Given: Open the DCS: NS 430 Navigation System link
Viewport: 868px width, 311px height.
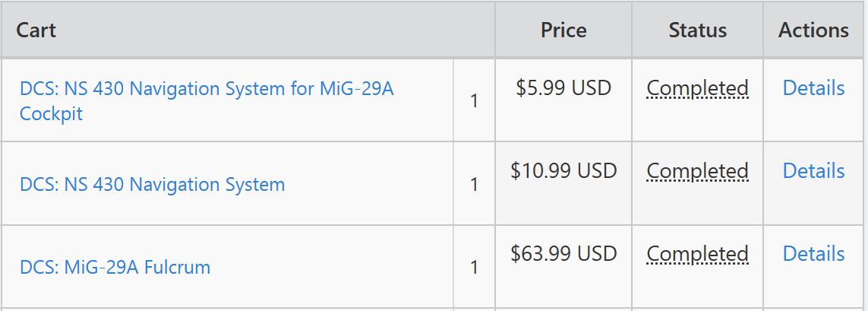Looking at the screenshot, I should (x=152, y=184).
